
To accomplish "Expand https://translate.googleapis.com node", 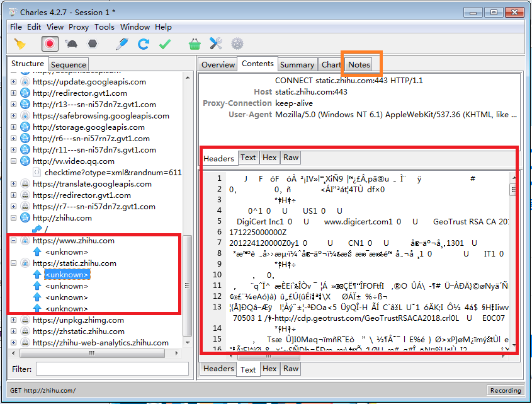I will pyautogui.click(x=14, y=184).
